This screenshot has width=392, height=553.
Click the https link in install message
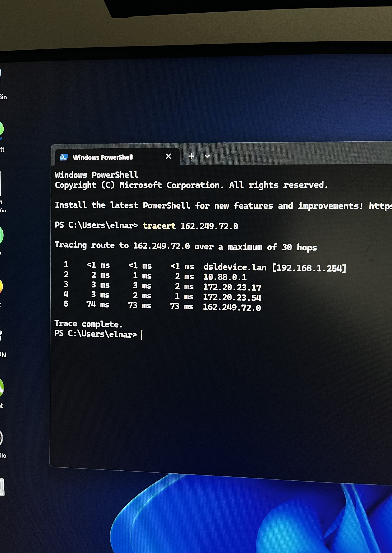point(380,206)
